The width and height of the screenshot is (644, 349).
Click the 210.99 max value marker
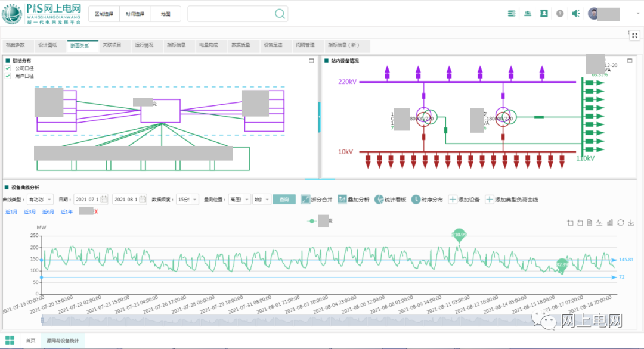tap(459, 235)
